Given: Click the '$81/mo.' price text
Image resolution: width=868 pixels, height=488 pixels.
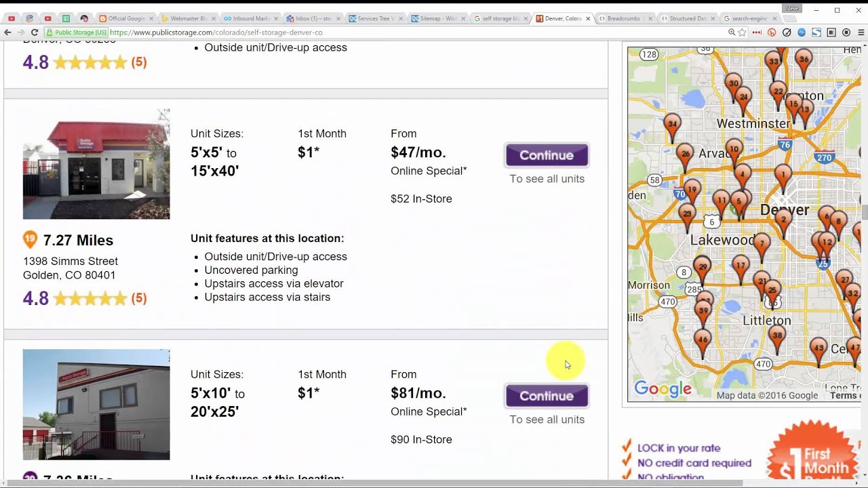Looking at the screenshot, I should [x=418, y=393].
